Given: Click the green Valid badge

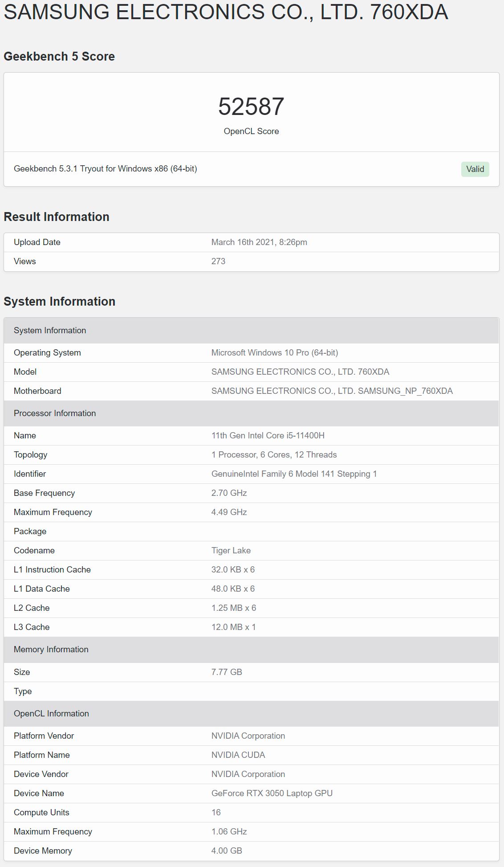Looking at the screenshot, I should (x=475, y=169).
